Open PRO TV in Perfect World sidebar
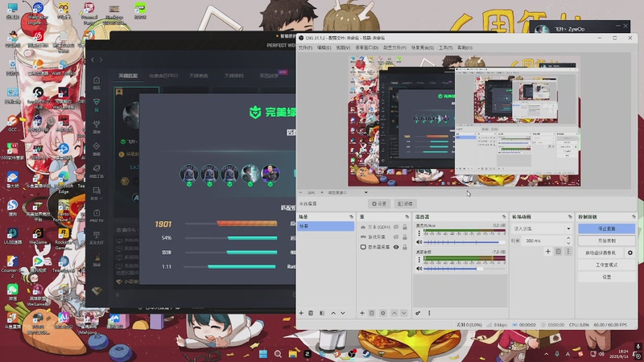Screen dimensions: 644x362 pos(97,216)
